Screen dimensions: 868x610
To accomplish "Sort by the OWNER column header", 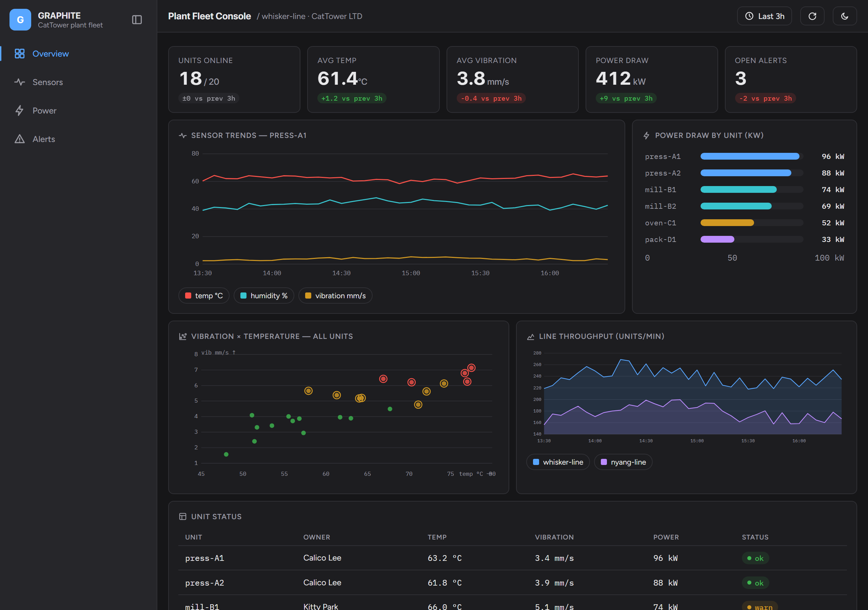I will [317, 537].
